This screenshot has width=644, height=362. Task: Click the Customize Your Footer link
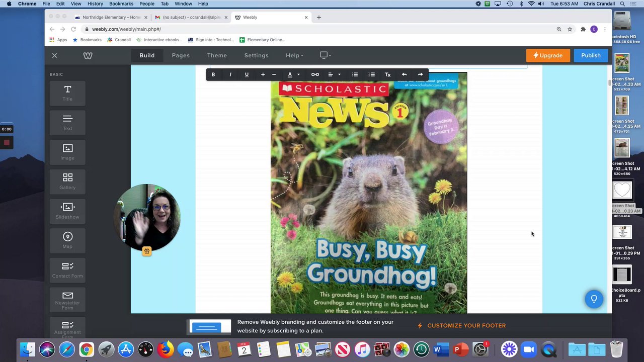(461, 326)
